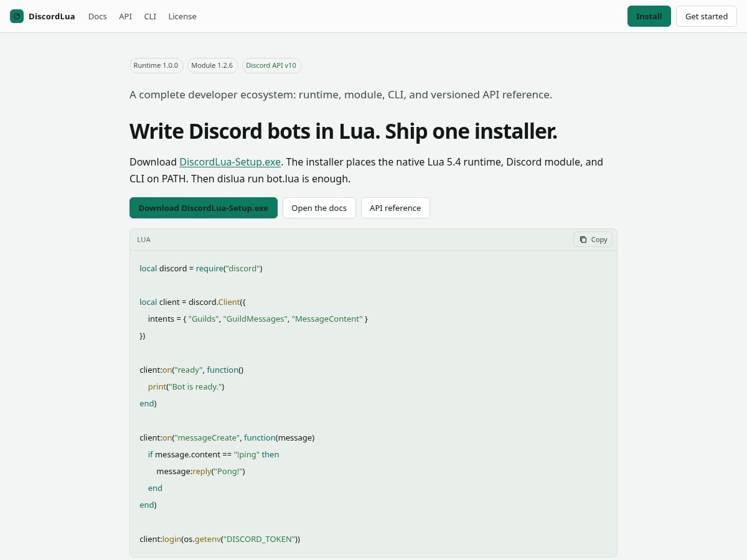This screenshot has width=747, height=560.
Task: Click Download DiscordLua-Setup.exe button
Action: tap(204, 208)
